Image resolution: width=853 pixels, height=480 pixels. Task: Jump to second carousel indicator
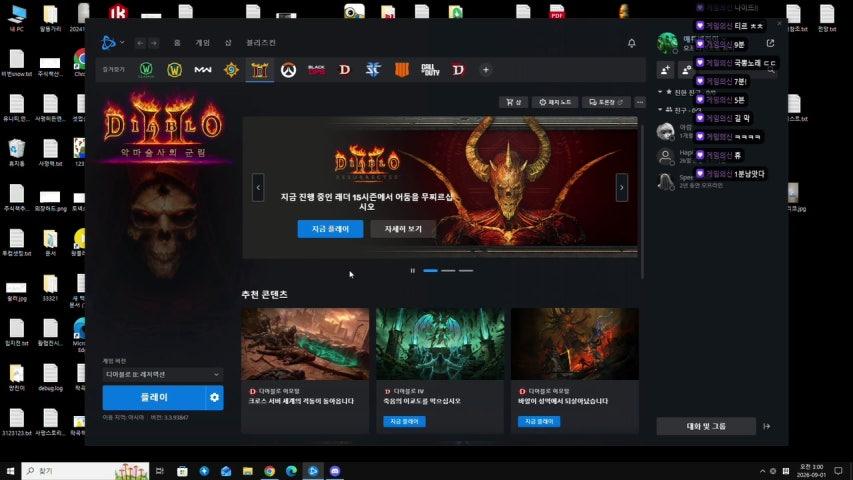point(448,270)
